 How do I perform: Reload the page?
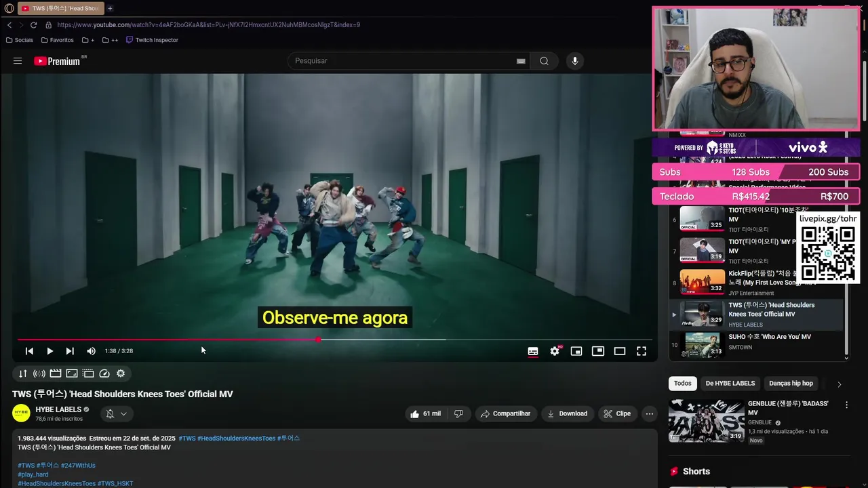pos(33,25)
